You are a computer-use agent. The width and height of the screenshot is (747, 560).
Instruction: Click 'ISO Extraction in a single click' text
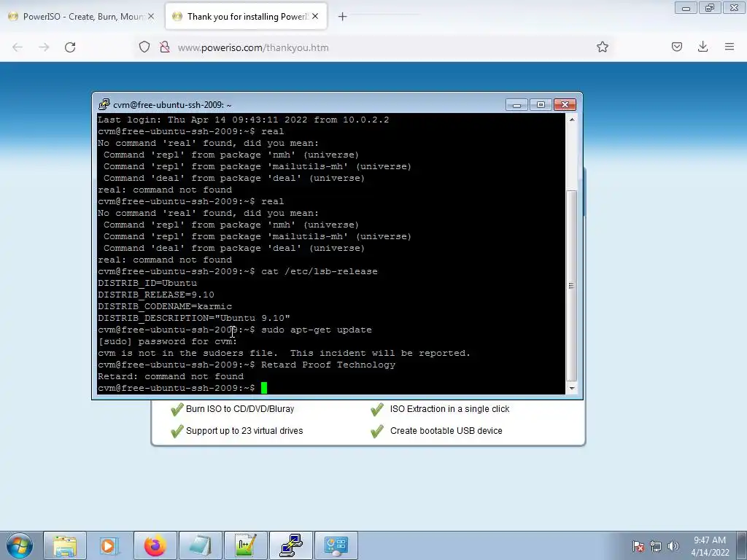click(x=449, y=408)
